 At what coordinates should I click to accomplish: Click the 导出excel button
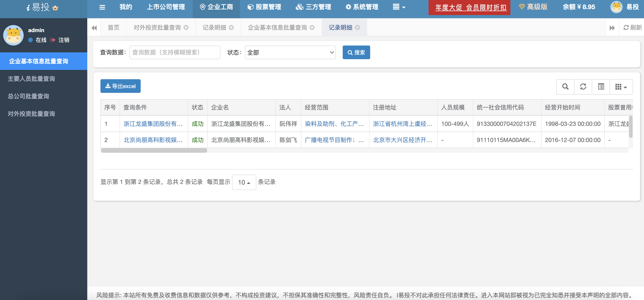(x=120, y=86)
